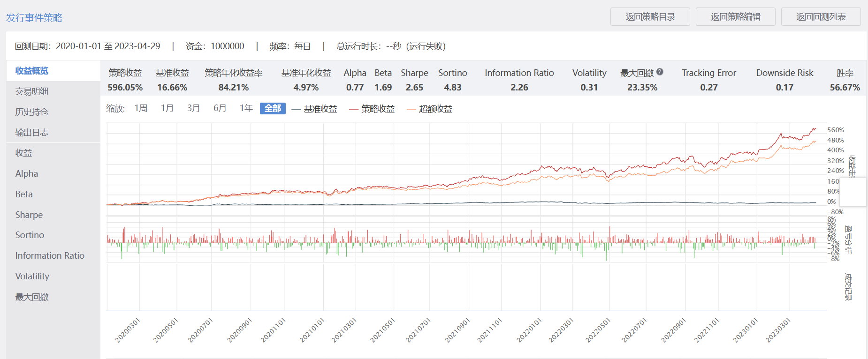Set chart zoom to 1月
Screen dimensions: 868x359
(x=167, y=108)
